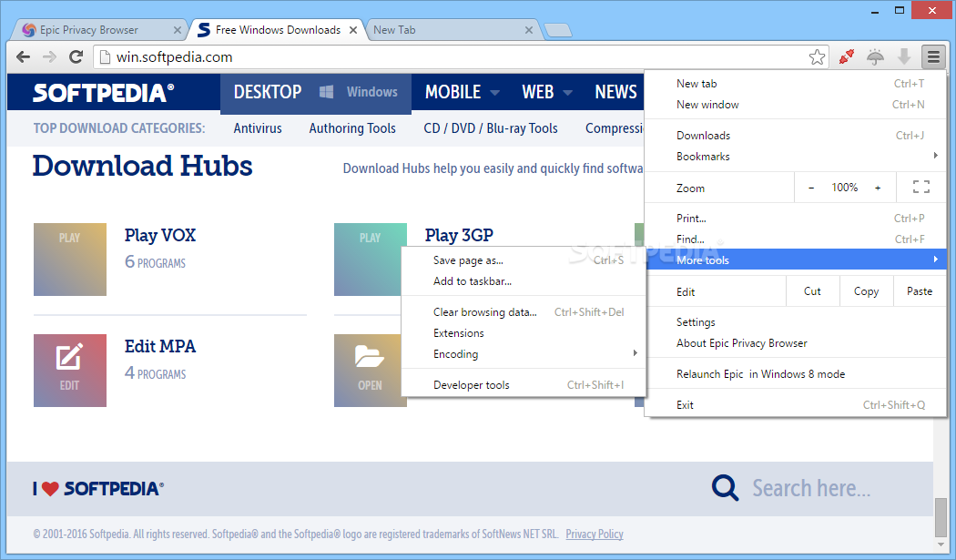Click the Cut button
The height and width of the screenshot is (560, 956).
point(813,291)
